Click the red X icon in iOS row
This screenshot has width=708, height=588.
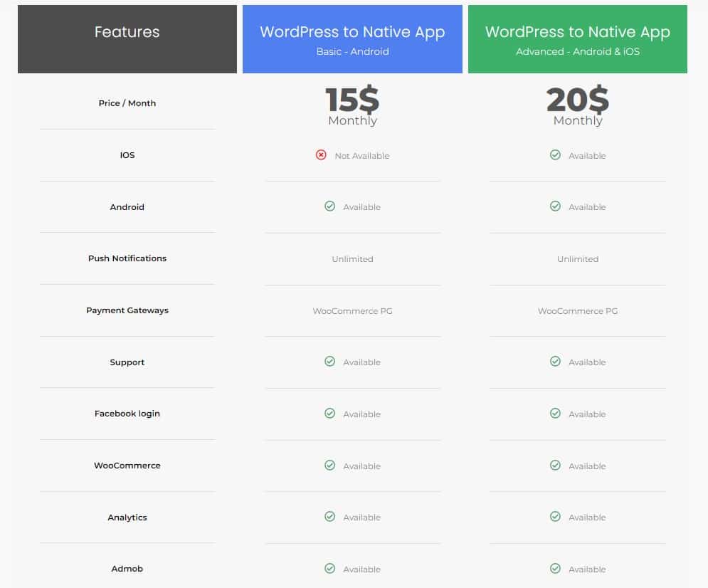pyautogui.click(x=321, y=155)
